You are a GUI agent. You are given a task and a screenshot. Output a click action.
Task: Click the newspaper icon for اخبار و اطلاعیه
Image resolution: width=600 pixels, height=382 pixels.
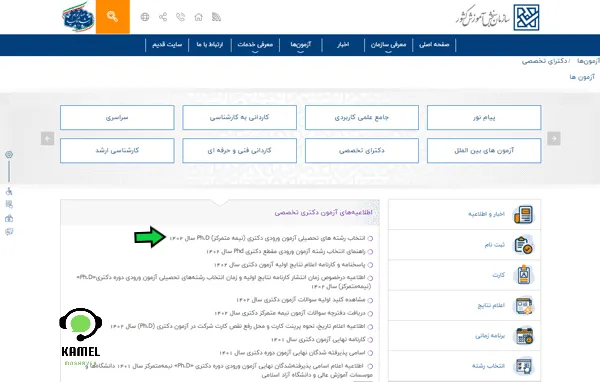(x=523, y=214)
